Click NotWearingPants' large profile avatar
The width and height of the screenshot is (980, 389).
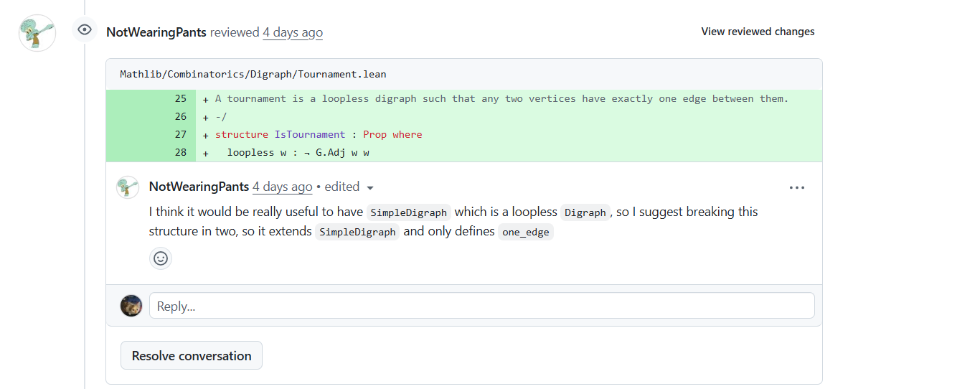[x=37, y=33]
